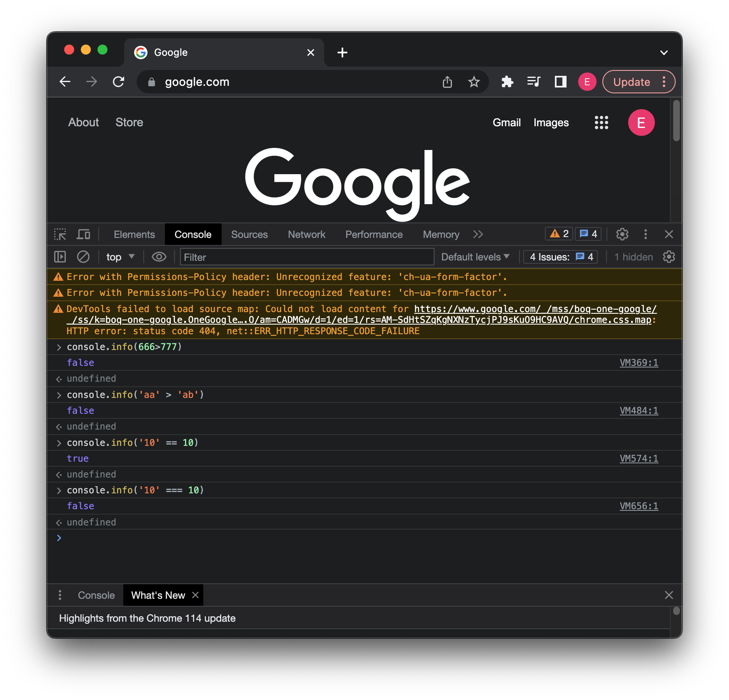Open source link VM656:1

[639, 506]
